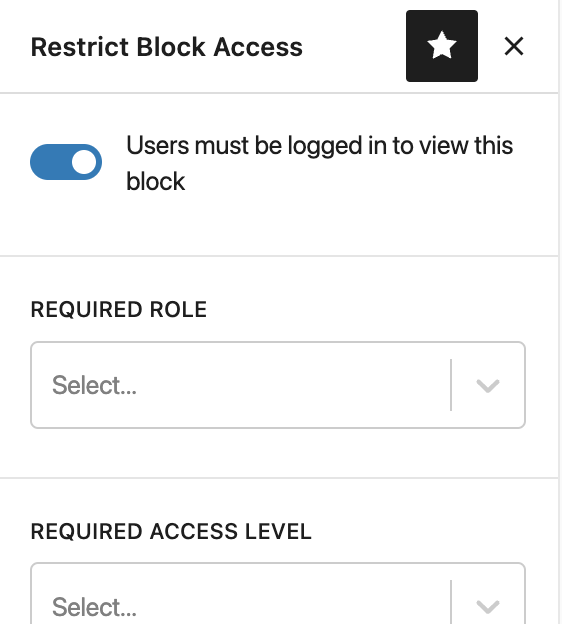The width and height of the screenshot is (562, 624).
Task: Focus the 'Select...' placeholder under Required Role
Action: 94,385
